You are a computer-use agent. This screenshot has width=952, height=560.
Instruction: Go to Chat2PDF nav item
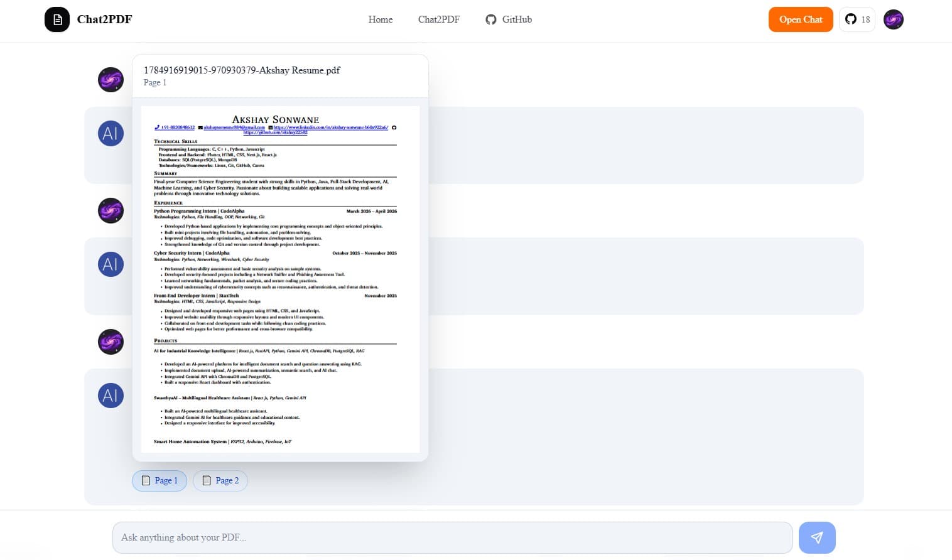point(439,19)
